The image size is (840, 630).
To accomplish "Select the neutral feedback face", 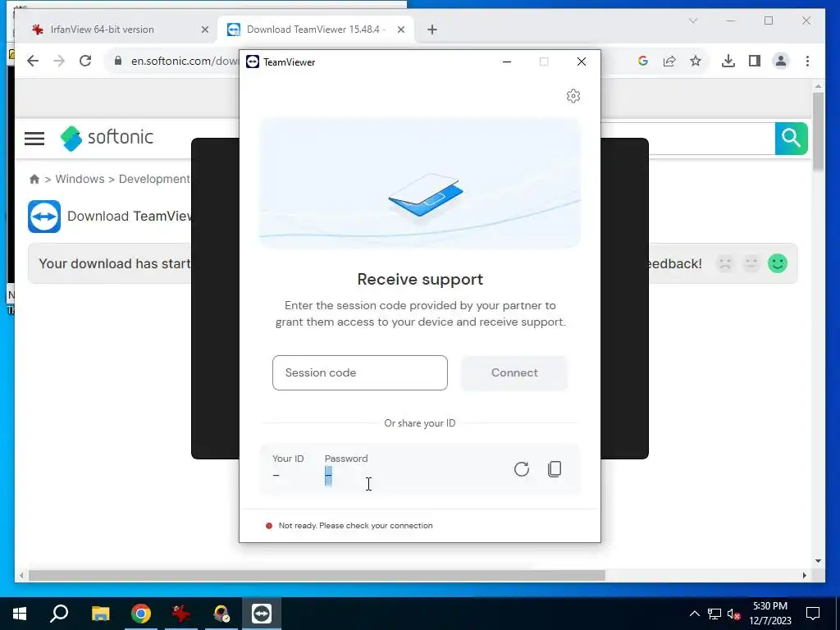I will tap(751, 263).
